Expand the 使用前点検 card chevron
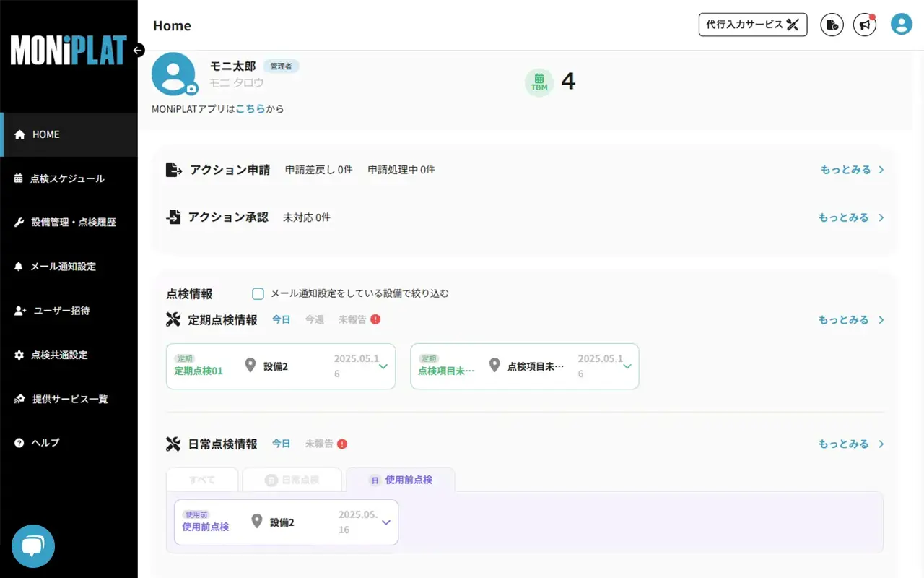Viewport: 924px width, 578px height. pyautogui.click(x=385, y=522)
